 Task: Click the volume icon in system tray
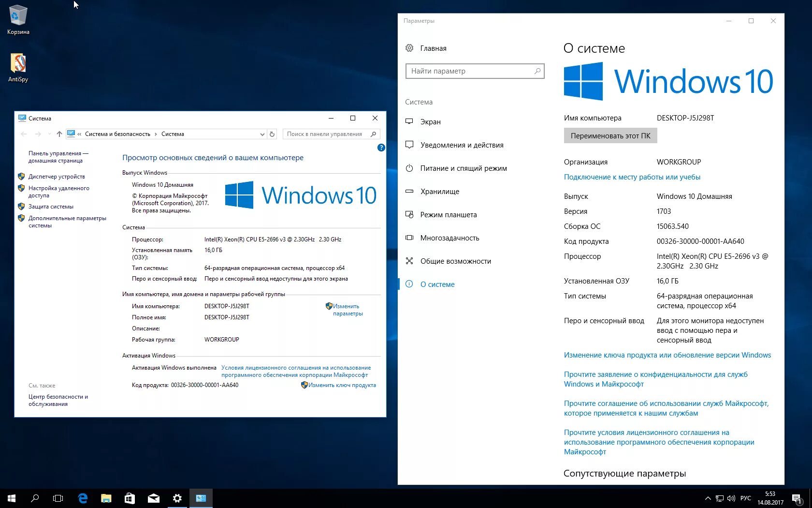tap(731, 498)
